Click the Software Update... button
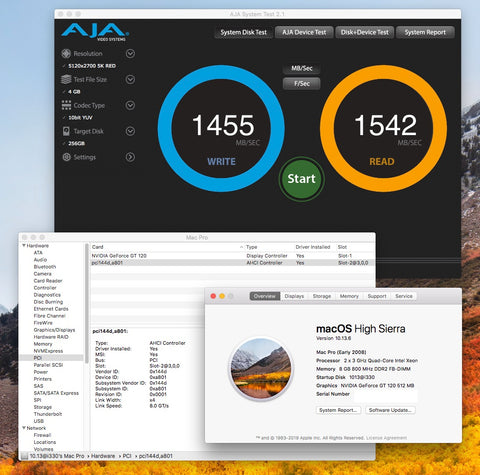Screen dimensions: 480x475 [x=390, y=410]
